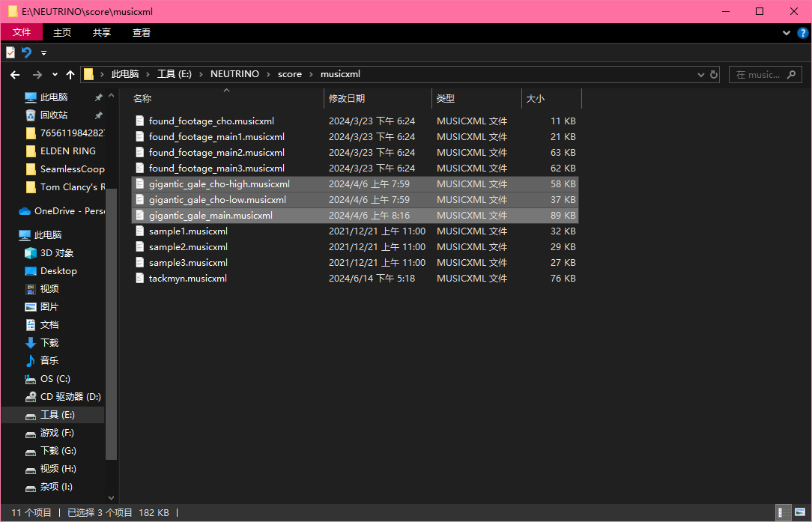
Task: Refresh the current folder view
Action: point(714,75)
